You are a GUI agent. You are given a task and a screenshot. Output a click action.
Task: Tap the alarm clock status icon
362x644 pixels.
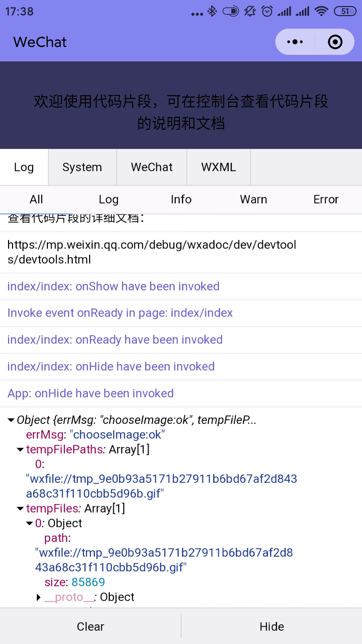[x=267, y=11]
